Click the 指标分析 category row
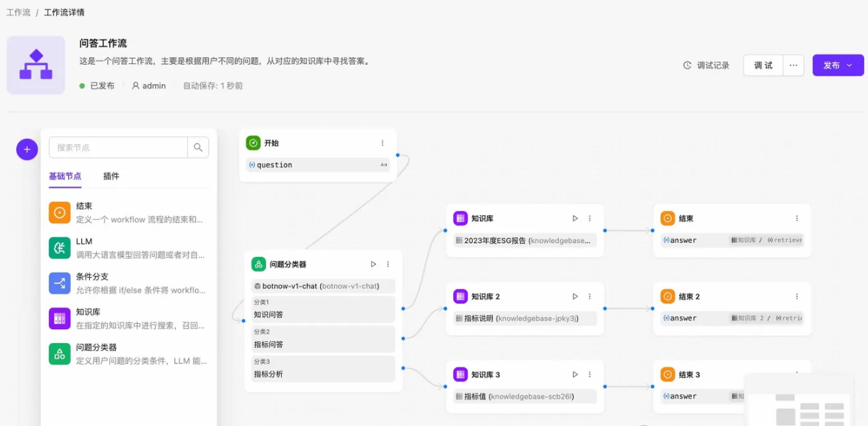 323,369
